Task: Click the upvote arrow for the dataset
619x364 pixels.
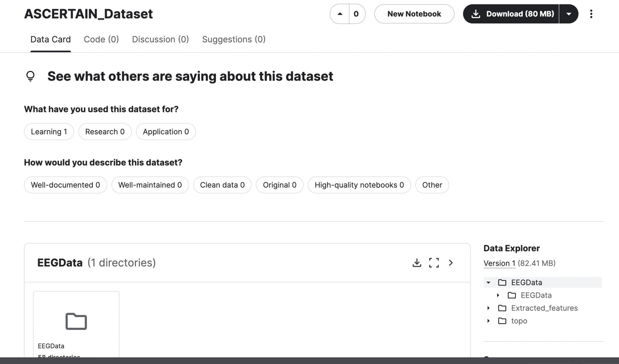Action: (340, 14)
